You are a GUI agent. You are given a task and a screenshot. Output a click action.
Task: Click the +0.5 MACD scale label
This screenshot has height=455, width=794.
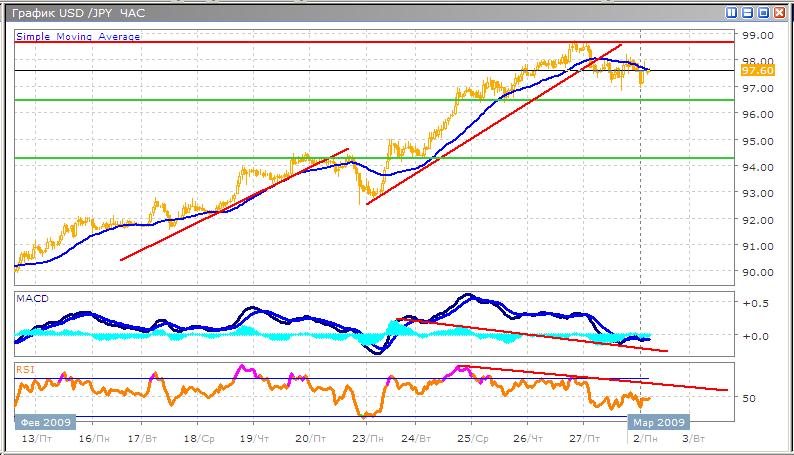click(x=756, y=302)
